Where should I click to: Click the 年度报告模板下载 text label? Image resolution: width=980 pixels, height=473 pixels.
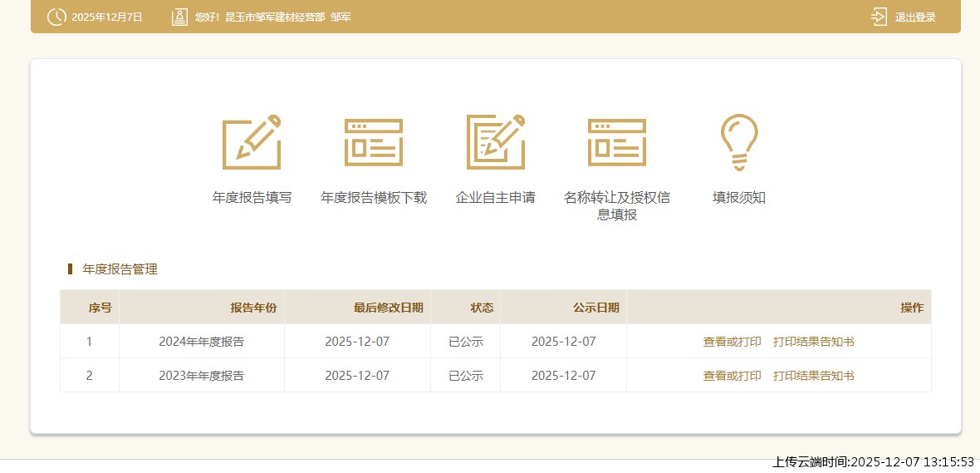pos(374,198)
